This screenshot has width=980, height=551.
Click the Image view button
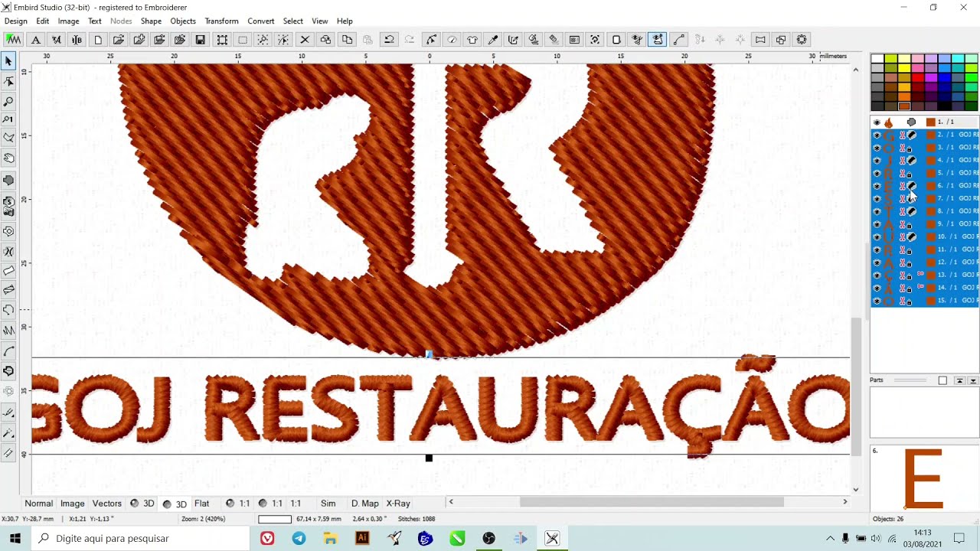point(73,504)
